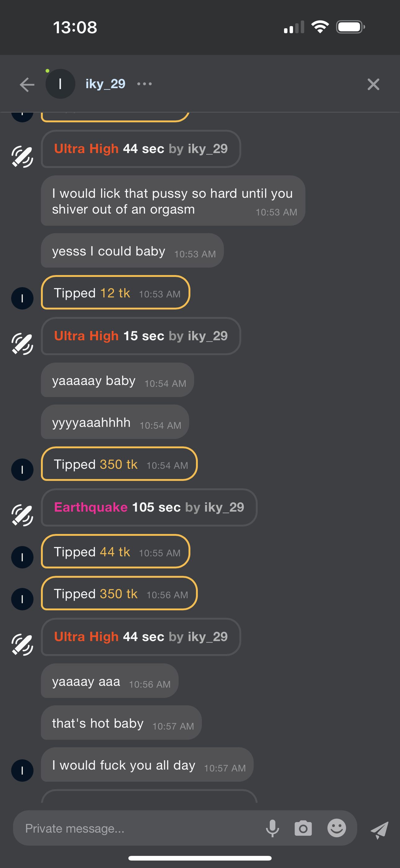Tap avatar beside Tipped 12 tk
This screenshot has height=868, width=400.
pos(22,298)
